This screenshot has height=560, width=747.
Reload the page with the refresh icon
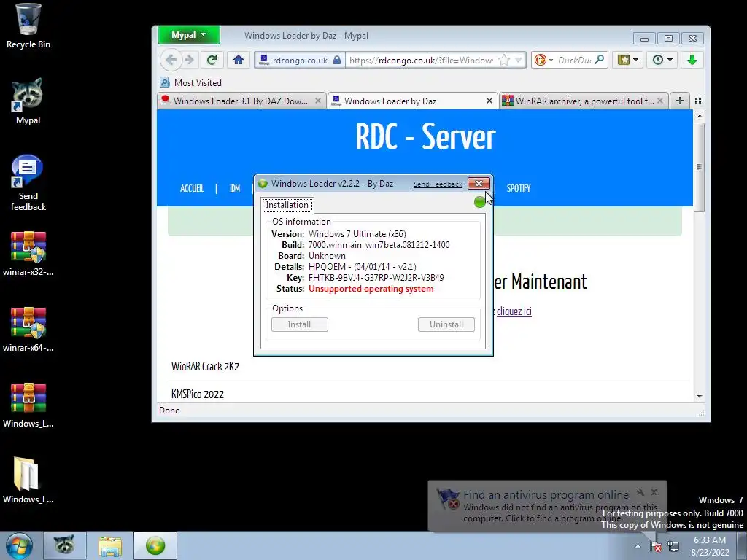[x=212, y=60]
